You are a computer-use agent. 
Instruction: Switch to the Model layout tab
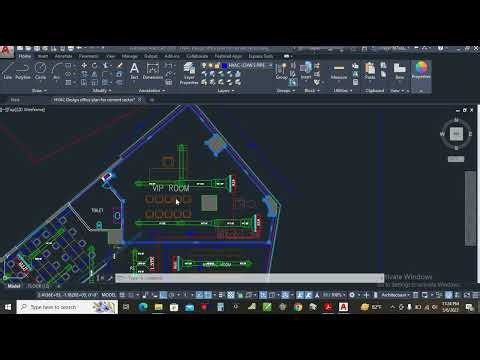tap(14, 286)
